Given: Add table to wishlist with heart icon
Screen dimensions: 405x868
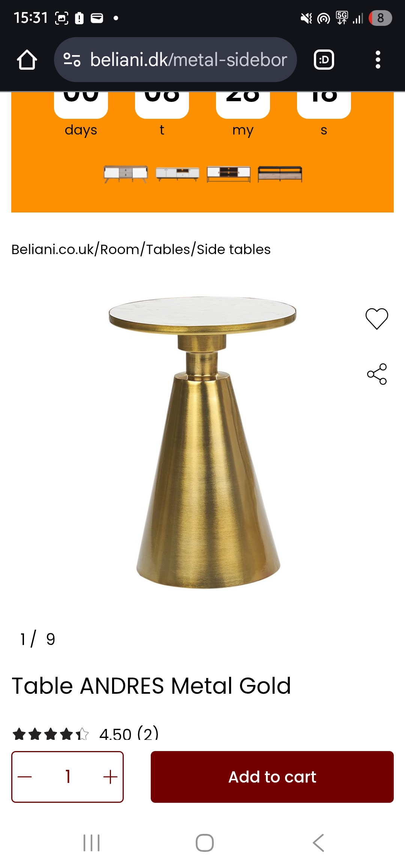Looking at the screenshot, I should pos(377,319).
